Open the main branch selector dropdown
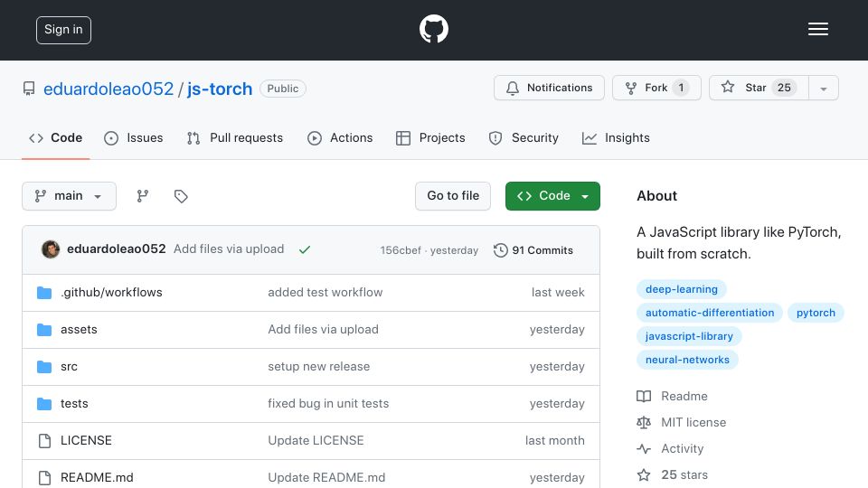 (x=70, y=196)
